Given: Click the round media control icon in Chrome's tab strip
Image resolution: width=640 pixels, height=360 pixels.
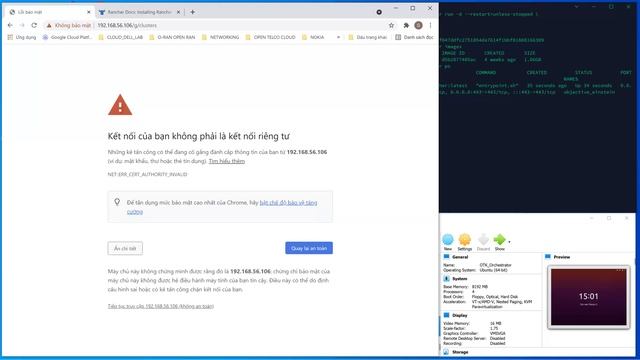Looking at the screenshot, I should tap(379, 12).
